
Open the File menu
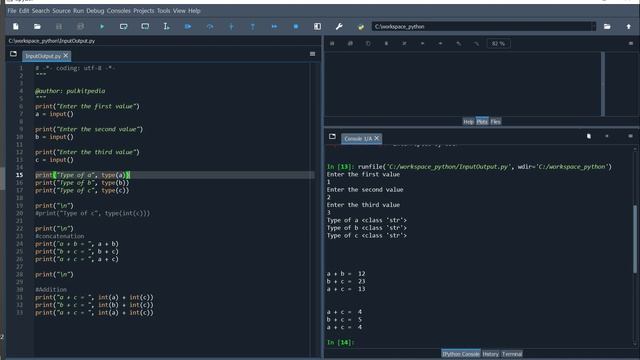(x=12, y=11)
